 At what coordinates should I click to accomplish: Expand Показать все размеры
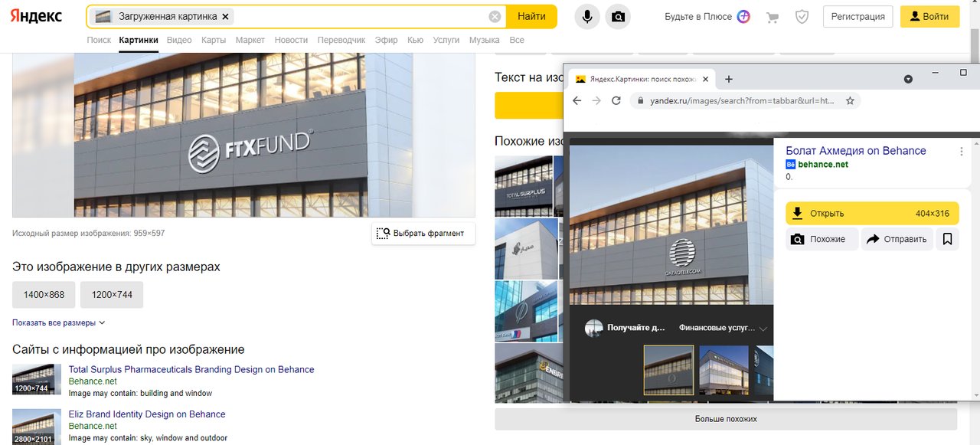coord(59,323)
